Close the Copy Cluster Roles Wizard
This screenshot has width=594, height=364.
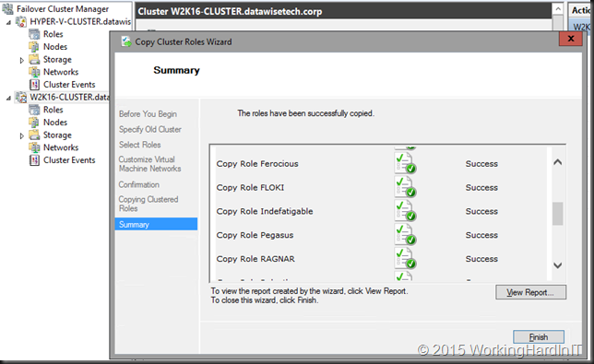tap(571, 39)
